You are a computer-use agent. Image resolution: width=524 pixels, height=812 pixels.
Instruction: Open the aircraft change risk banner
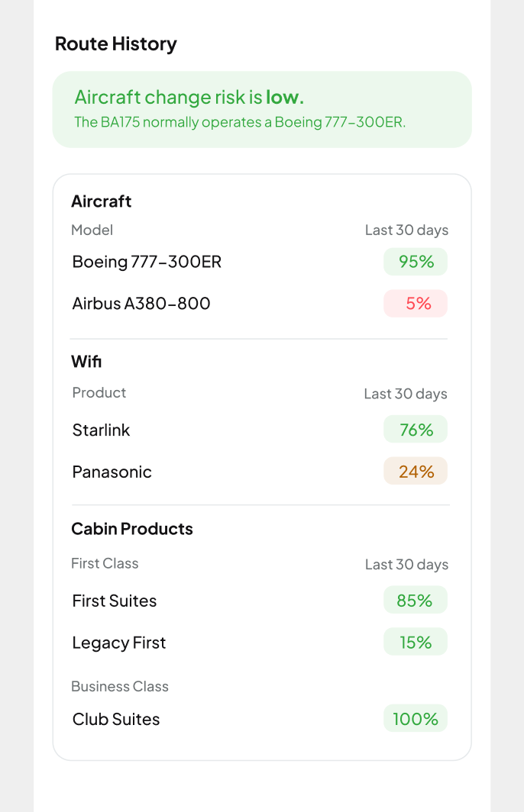click(x=262, y=109)
